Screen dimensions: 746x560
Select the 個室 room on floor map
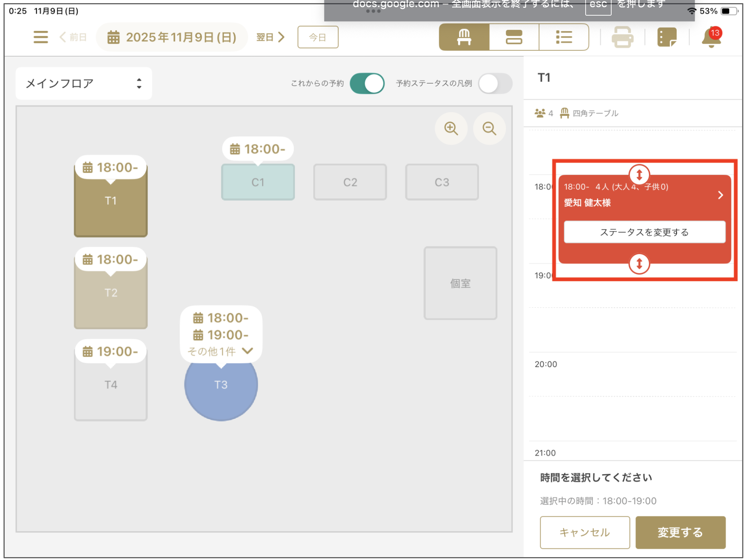pyautogui.click(x=460, y=283)
